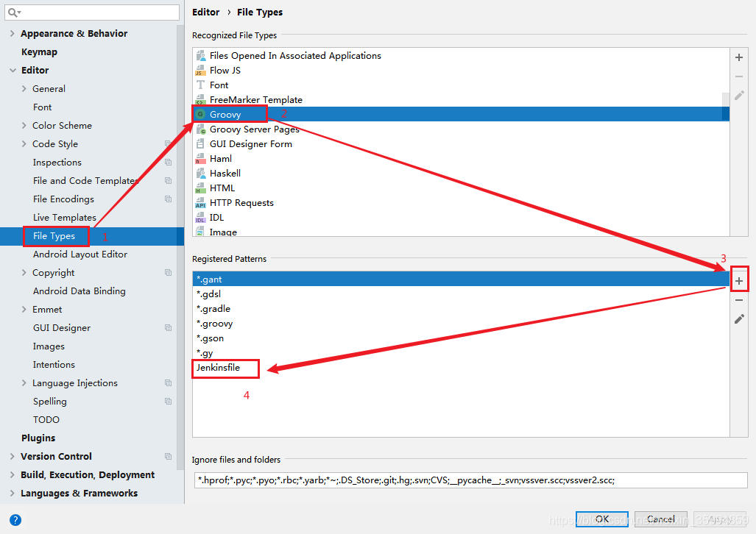This screenshot has height=534, width=756.
Task: Click the Haml file type icon
Action: point(200,159)
